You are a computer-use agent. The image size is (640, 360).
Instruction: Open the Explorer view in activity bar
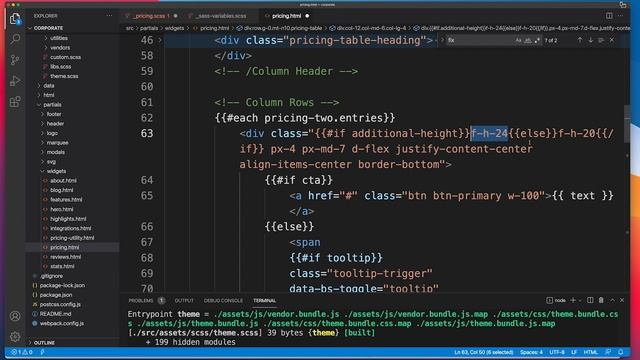(15, 18)
